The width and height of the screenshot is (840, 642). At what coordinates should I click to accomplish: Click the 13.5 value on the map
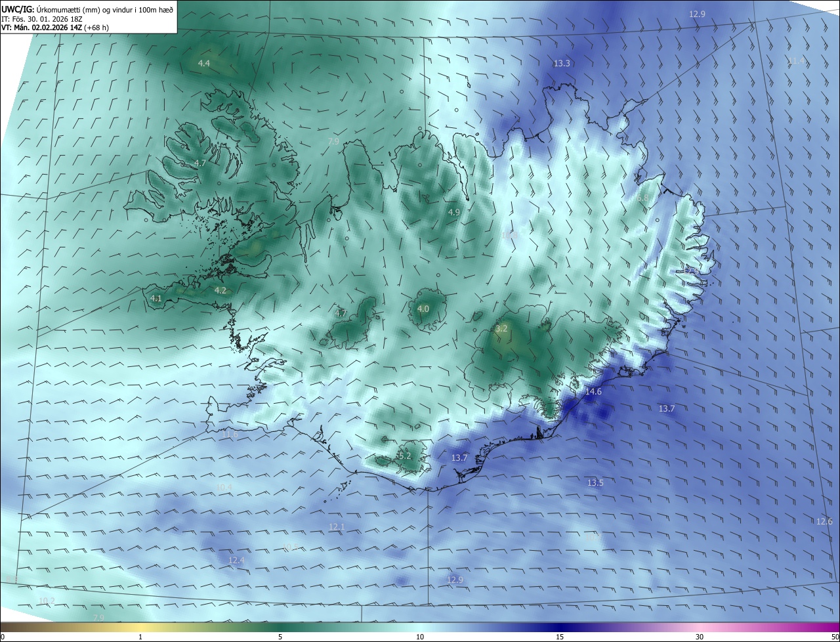[x=595, y=482]
